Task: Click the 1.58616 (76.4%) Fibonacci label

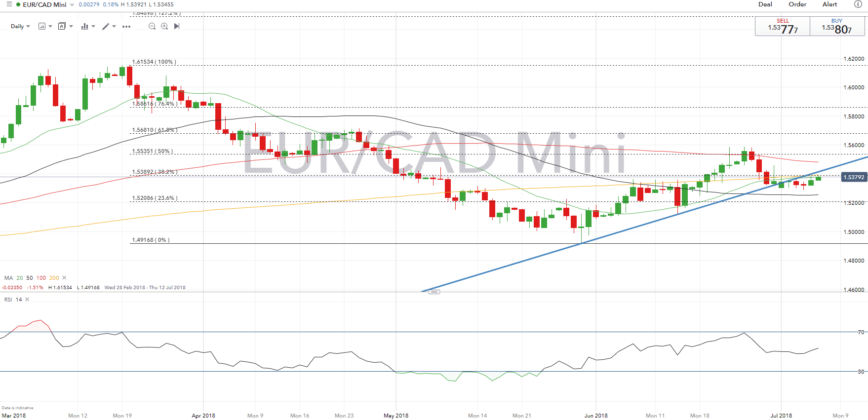Action: tap(155, 104)
